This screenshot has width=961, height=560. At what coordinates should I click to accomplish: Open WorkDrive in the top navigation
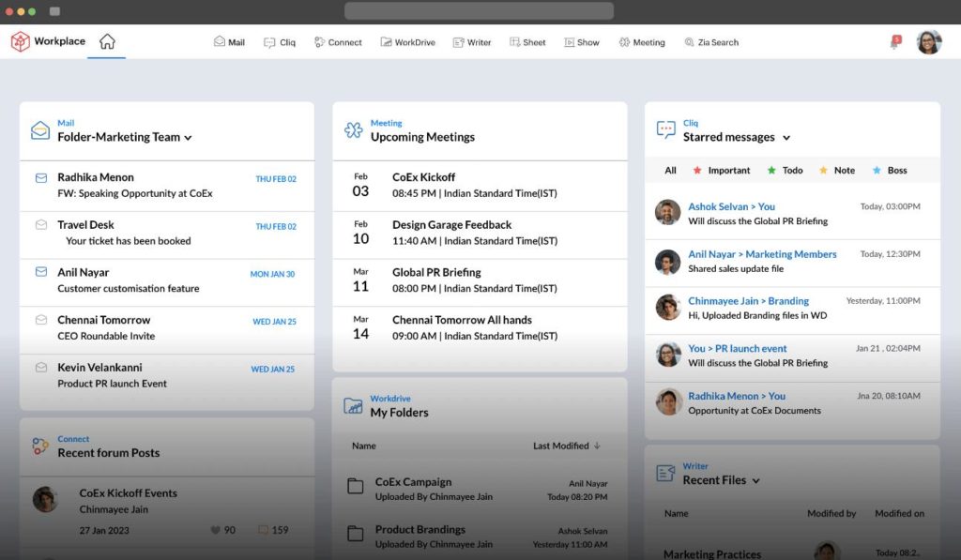pyautogui.click(x=408, y=42)
